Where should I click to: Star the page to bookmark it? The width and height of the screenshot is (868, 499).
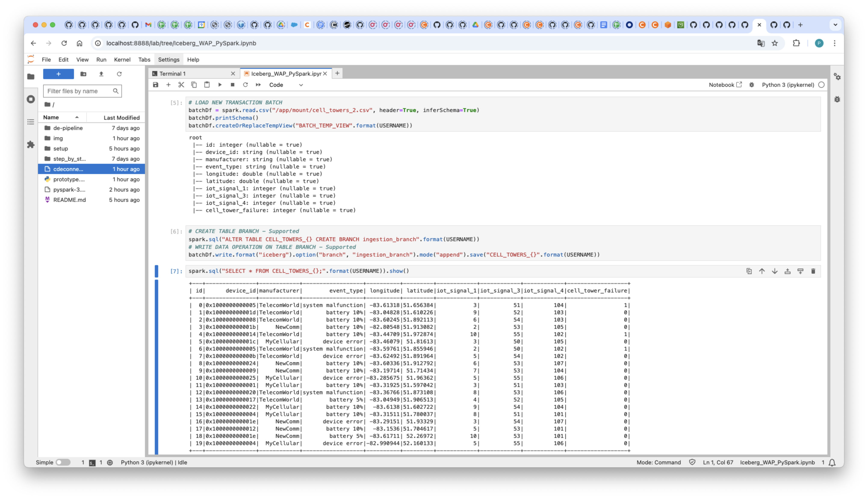pyautogui.click(x=774, y=43)
